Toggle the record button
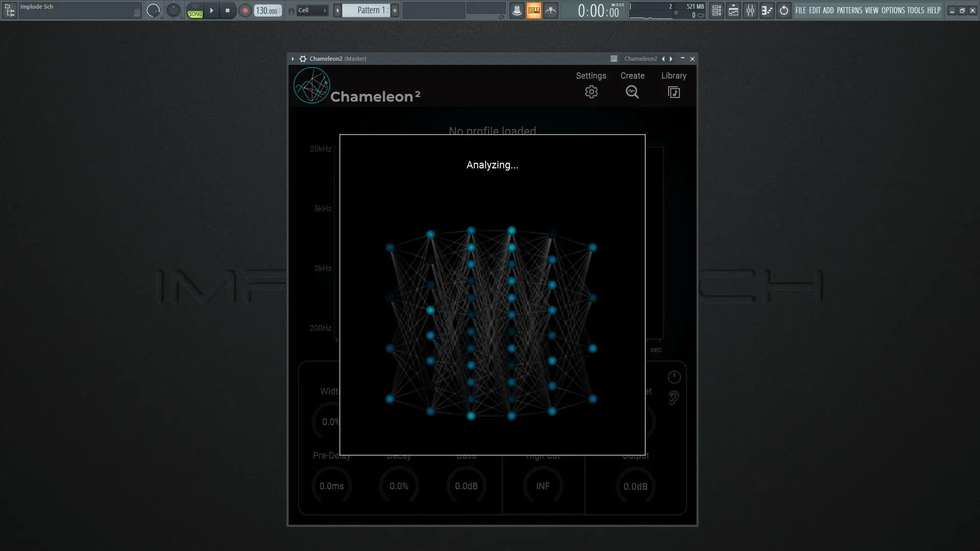 (245, 10)
